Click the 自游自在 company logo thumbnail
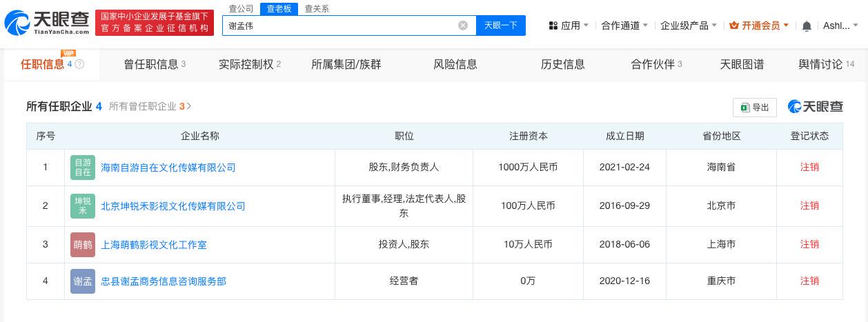The width and height of the screenshot is (868, 322). [x=83, y=168]
